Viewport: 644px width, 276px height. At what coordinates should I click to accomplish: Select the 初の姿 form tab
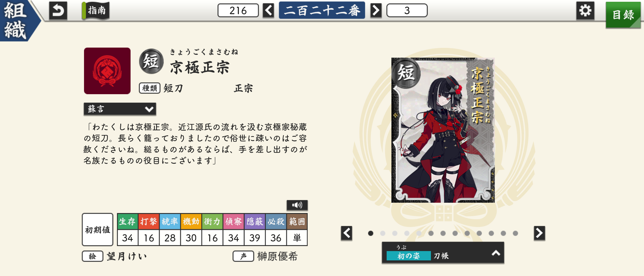[409, 256]
